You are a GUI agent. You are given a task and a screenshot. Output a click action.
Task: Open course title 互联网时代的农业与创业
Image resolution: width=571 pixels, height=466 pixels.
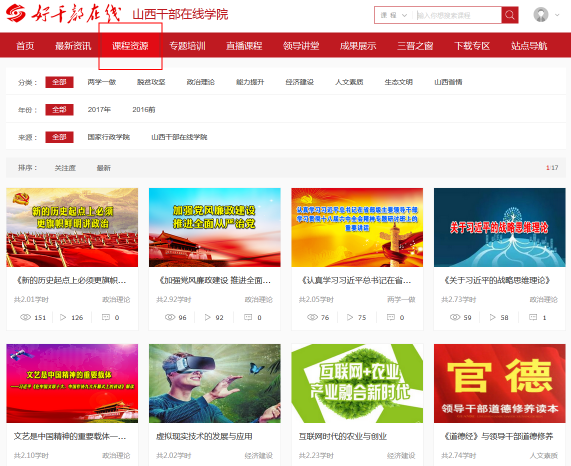tap(343, 436)
